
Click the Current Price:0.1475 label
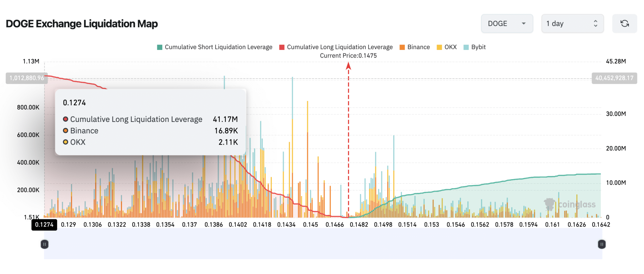348,56
